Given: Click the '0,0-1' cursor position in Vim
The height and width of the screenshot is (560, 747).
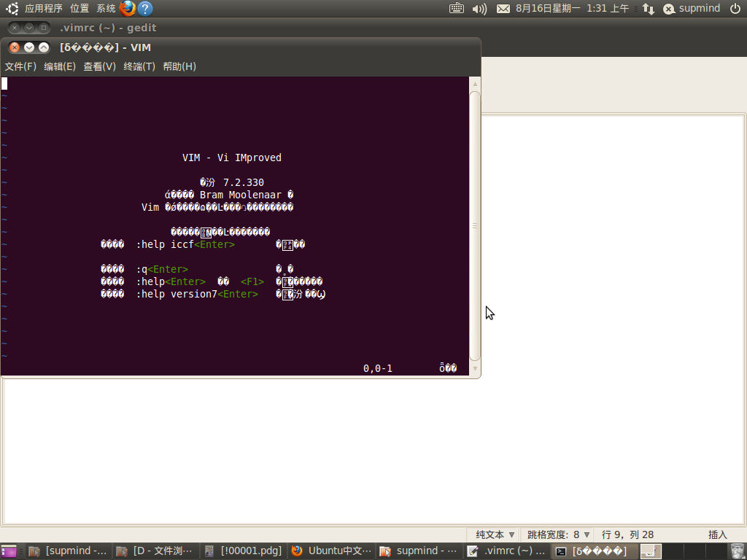Looking at the screenshot, I should 378,368.
